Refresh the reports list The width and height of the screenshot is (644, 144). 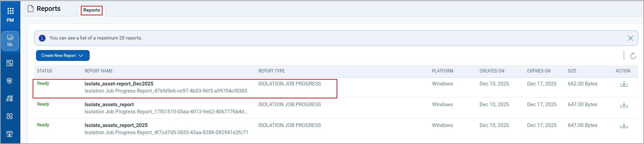(633, 56)
